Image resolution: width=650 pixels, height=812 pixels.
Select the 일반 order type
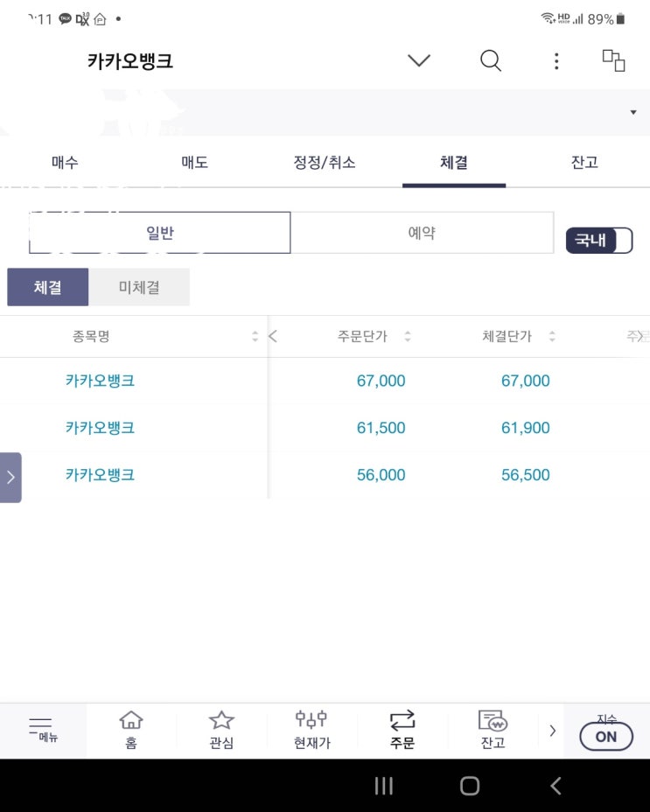coord(159,233)
